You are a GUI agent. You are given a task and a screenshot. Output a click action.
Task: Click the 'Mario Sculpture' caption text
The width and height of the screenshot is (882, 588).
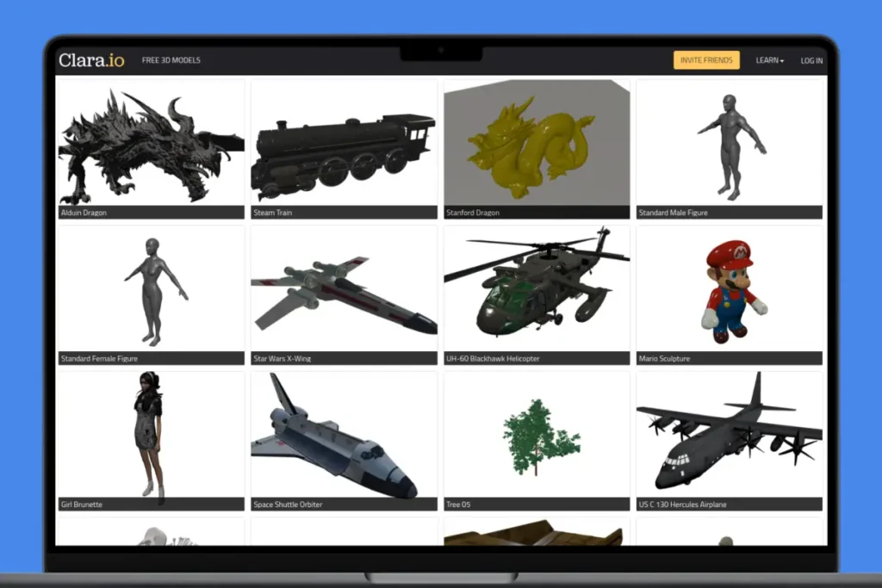point(664,359)
